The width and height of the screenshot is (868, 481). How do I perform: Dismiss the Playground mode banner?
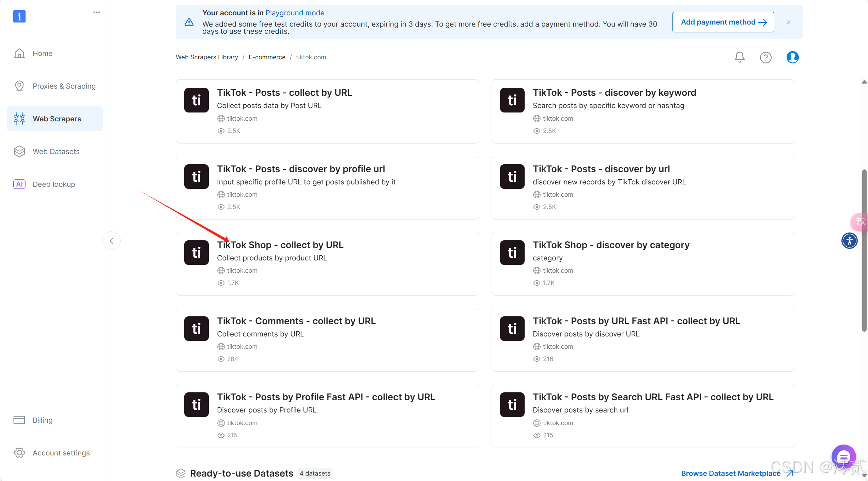(x=789, y=22)
